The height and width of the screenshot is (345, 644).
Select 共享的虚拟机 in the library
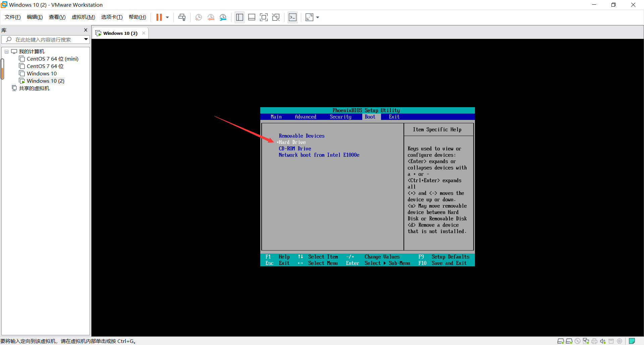click(x=34, y=88)
